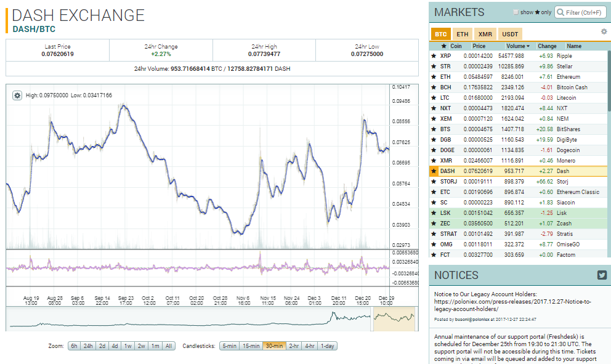611x364 pixels.
Task: Sort markets by Name column
Action: tap(574, 46)
